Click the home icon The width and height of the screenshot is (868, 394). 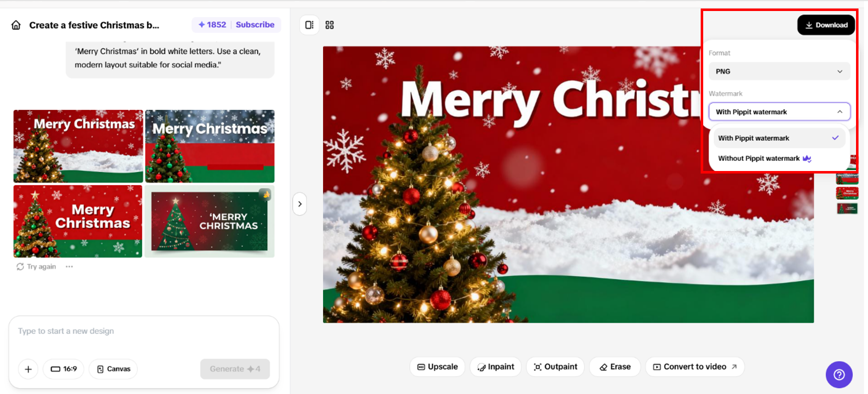[16, 25]
